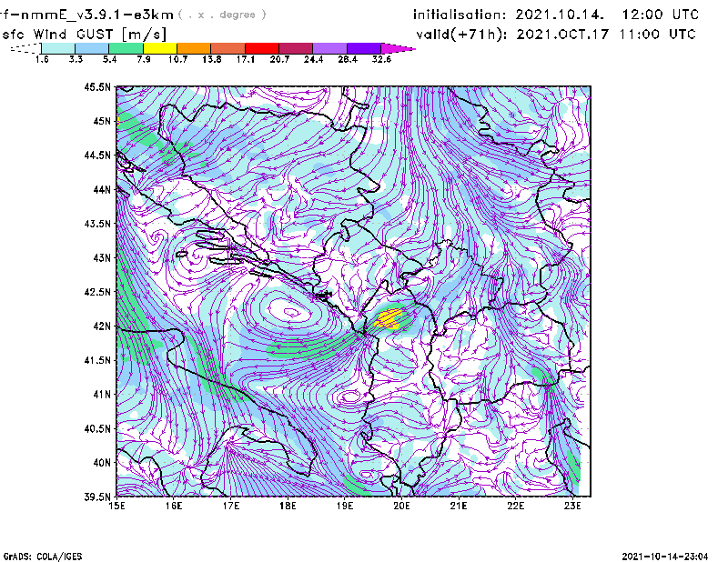Click the yellow gust maximum patch near 20E 42N
This screenshot has width=728, height=562.
[x=389, y=319]
